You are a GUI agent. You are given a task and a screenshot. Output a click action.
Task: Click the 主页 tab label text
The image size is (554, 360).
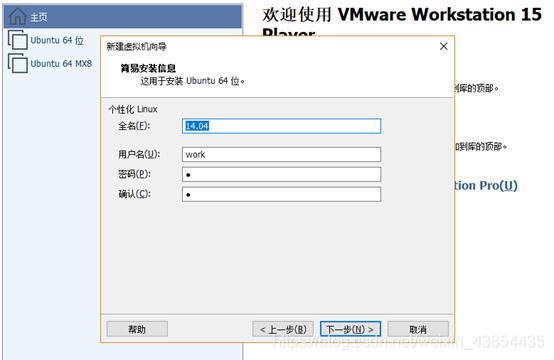pos(39,17)
